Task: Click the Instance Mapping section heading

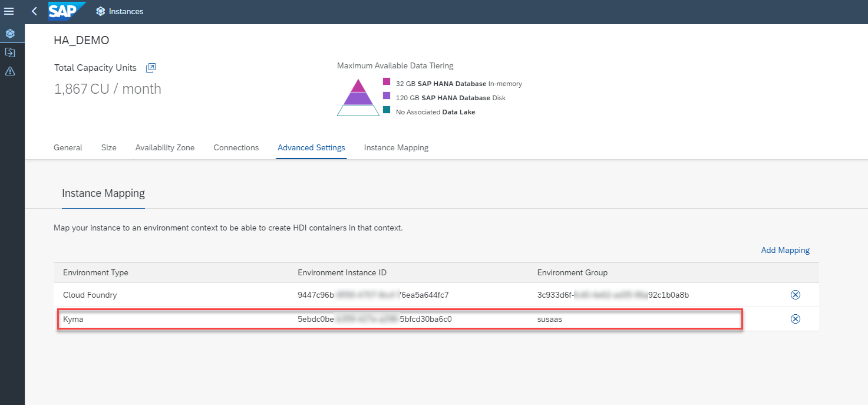Action: (x=103, y=193)
